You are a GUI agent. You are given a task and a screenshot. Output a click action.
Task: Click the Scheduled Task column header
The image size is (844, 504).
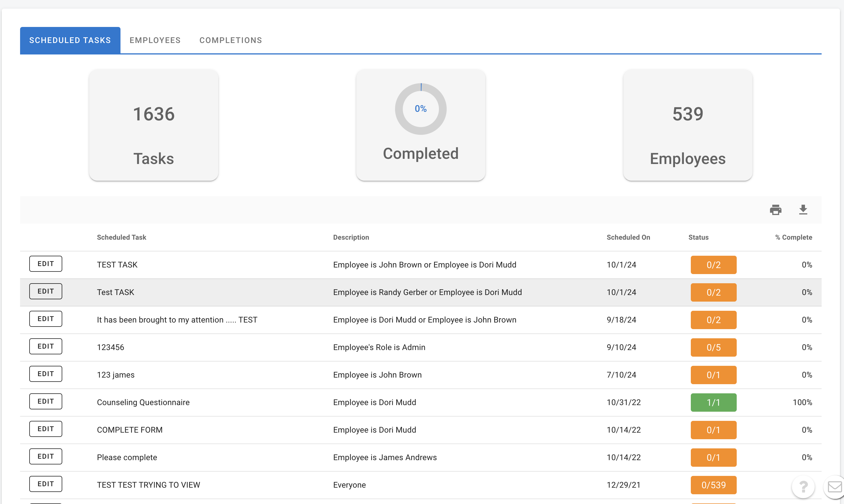coord(121,237)
